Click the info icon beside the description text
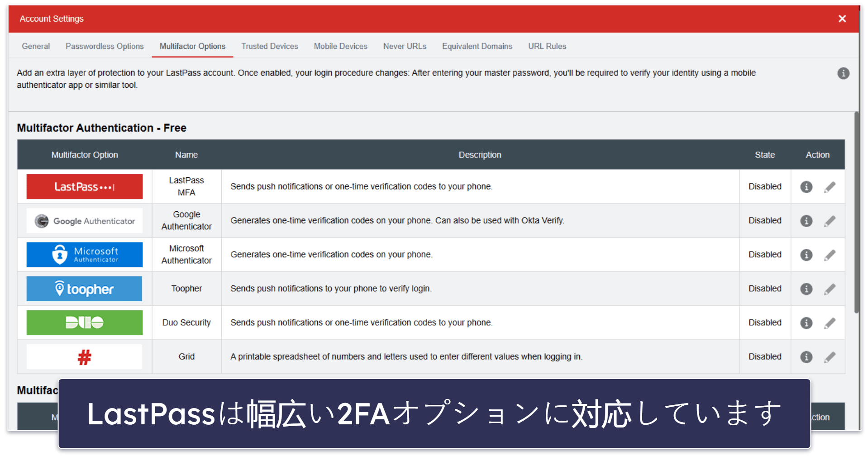 pyautogui.click(x=843, y=73)
